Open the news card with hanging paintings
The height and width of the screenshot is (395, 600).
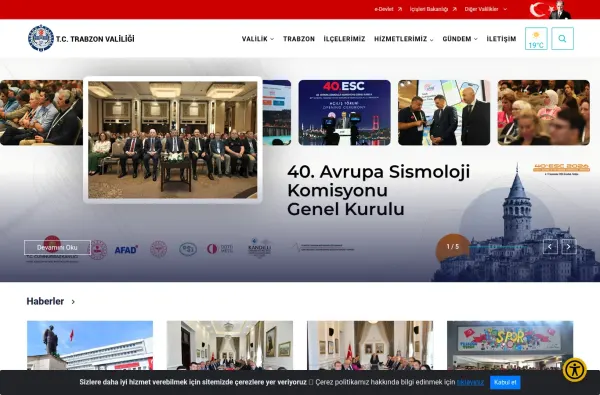230,345
